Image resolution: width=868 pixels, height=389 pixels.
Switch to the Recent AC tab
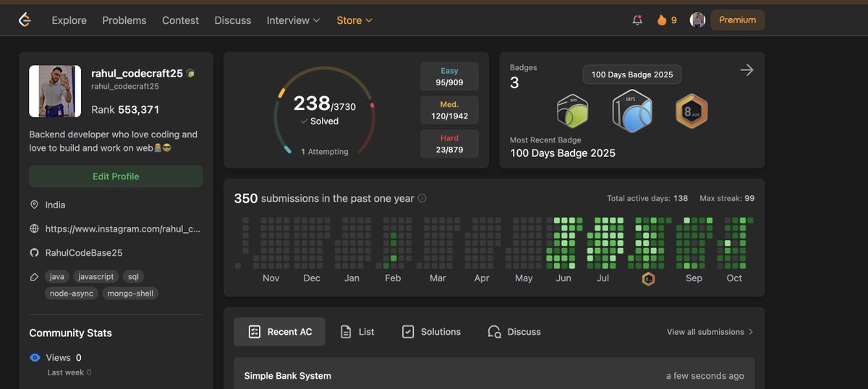pos(279,332)
